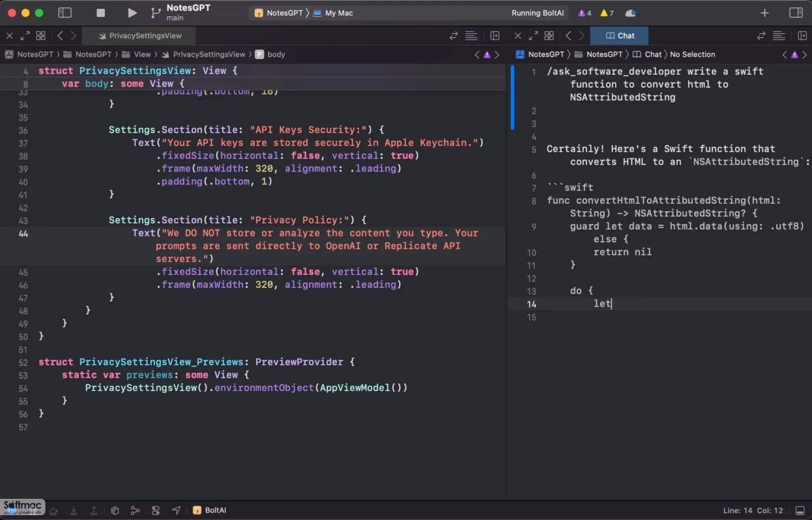Open NotesGPT project breadcrumb above Chat editor
Viewport: 812px width, 520px height.
point(540,54)
